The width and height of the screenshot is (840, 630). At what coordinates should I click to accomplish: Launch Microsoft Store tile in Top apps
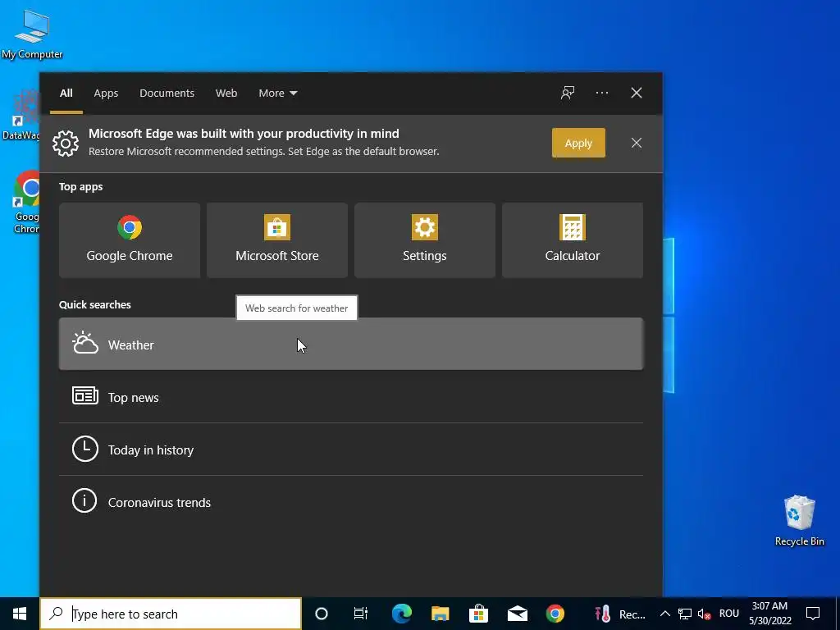click(277, 240)
